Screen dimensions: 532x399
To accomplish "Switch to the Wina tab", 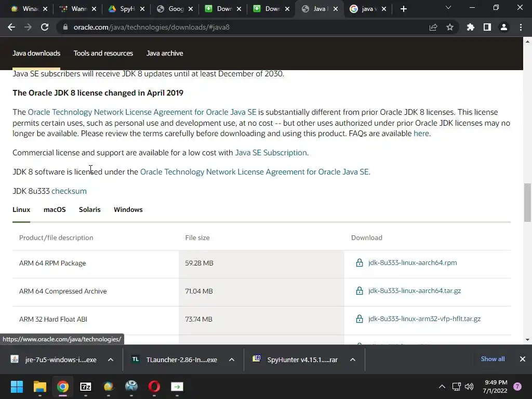I will pos(30,9).
